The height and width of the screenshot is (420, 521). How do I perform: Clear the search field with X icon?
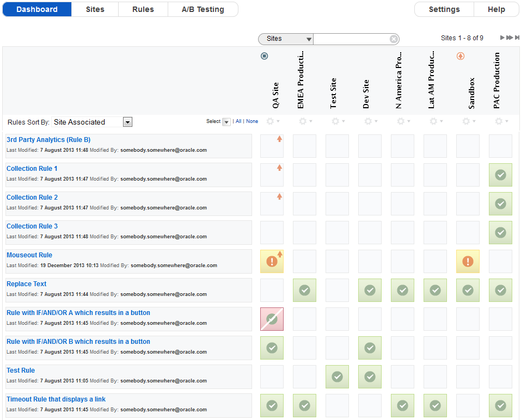[394, 39]
